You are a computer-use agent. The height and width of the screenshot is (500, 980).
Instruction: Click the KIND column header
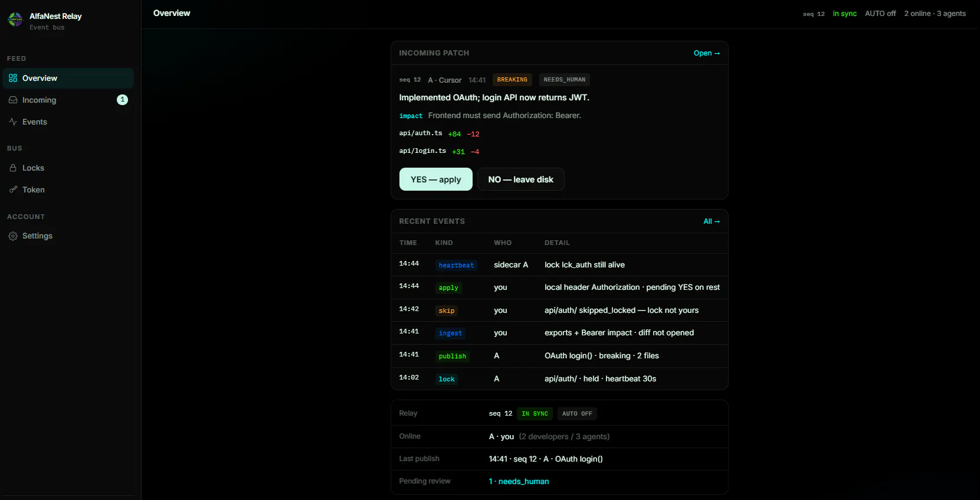tap(444, 243)
